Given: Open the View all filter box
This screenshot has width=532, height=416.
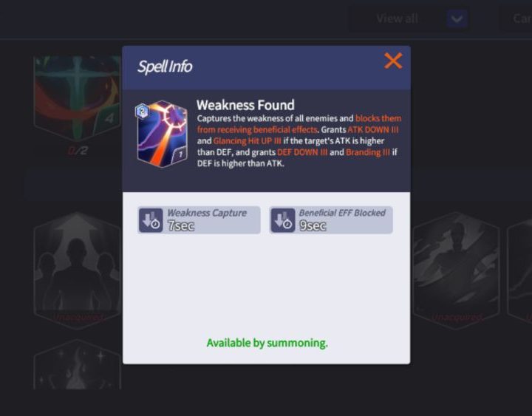Looking at the screenshot, I should pos(410,18).
